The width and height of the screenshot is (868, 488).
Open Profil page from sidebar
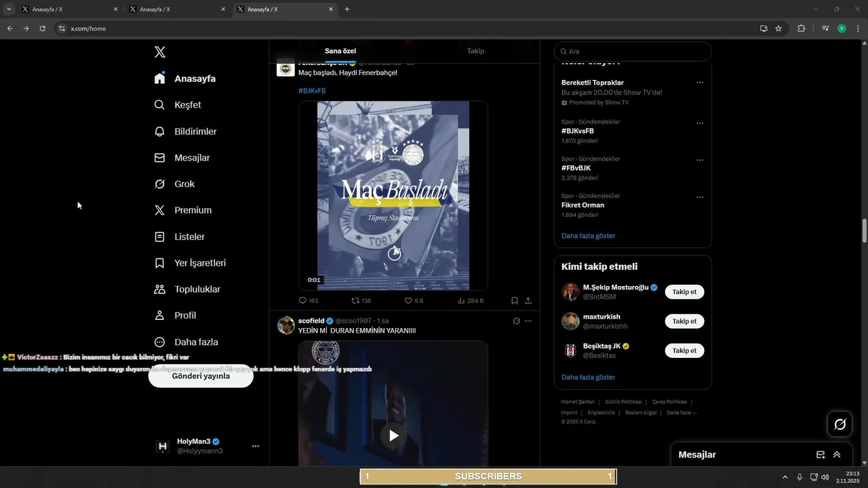click(176, 316)
